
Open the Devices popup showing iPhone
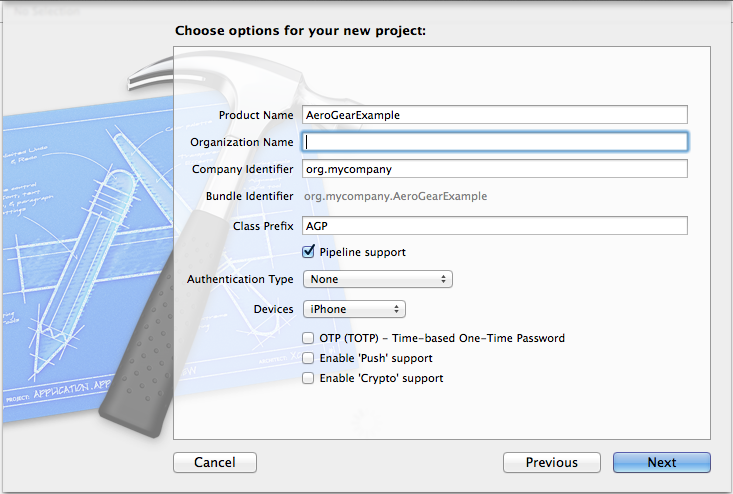pyautogui.click(x=354, y=309)
